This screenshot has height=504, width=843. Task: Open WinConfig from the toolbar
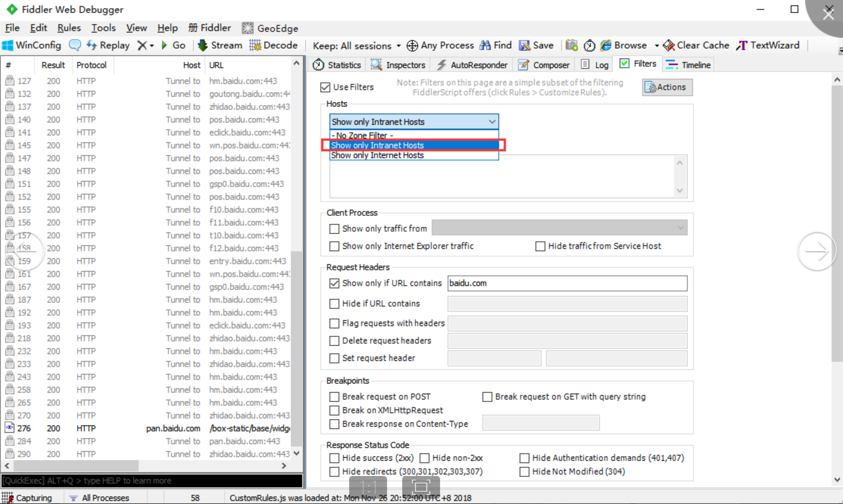pos(31,45)
